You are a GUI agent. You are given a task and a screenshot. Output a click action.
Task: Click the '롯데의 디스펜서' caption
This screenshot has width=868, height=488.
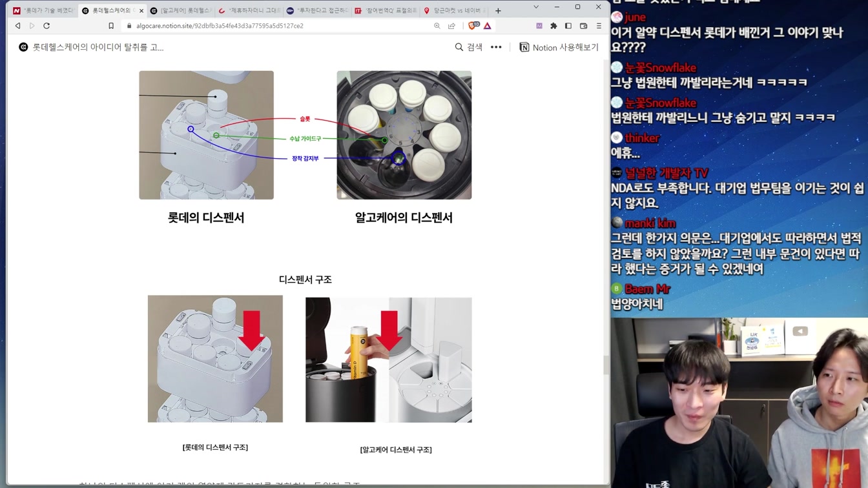click(206, 218)
